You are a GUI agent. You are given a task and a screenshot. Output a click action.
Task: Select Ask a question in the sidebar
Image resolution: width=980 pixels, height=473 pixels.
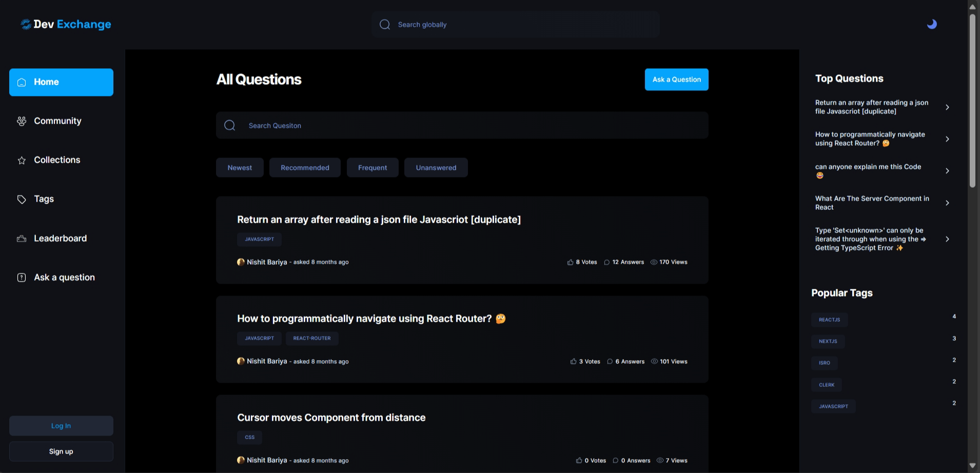[61, 278]
